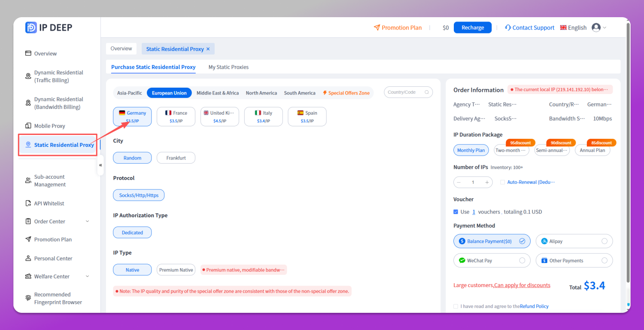Click the Personal Center icon
Screen dimensions: 644x330
(28, 258)
